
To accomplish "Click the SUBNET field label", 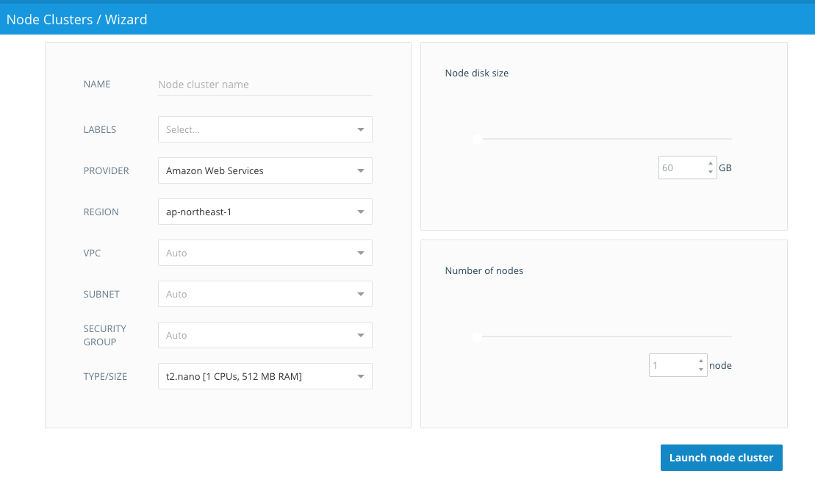I will click(x=101, y=294).
